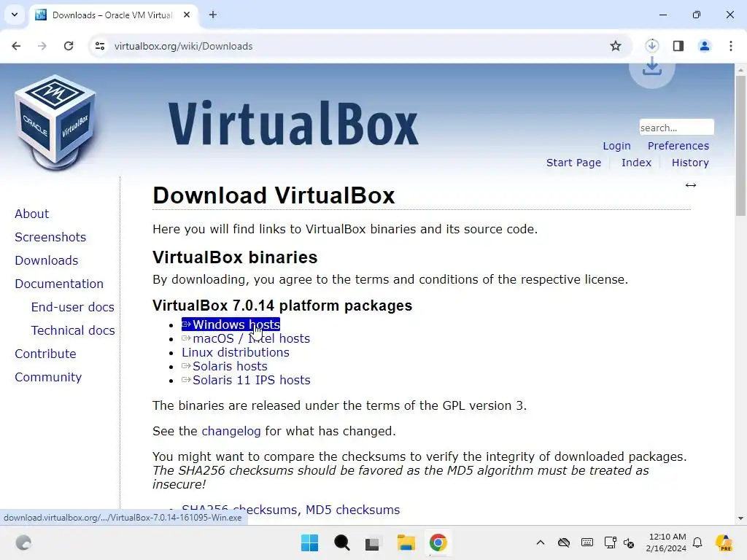
Task: Open Contribute in the sidebar
Action: tap(45, 354)
